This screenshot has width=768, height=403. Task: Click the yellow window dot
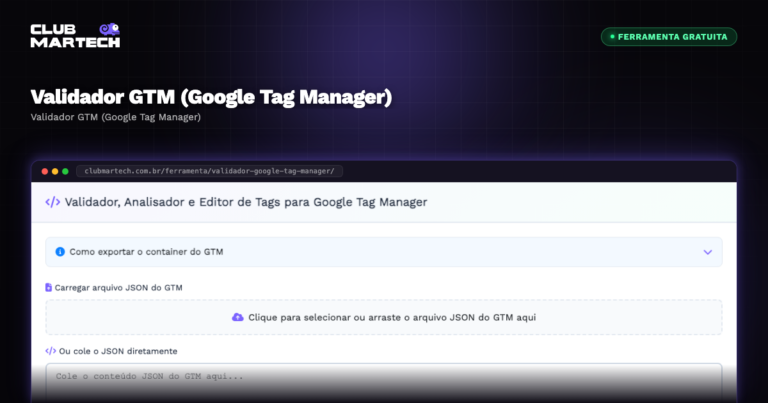[x=55, y=171]
